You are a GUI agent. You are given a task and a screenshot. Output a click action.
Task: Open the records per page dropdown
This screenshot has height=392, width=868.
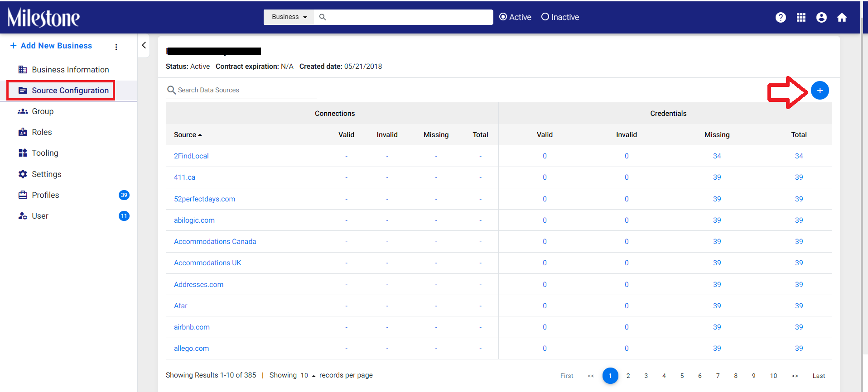tap(308, 375)
